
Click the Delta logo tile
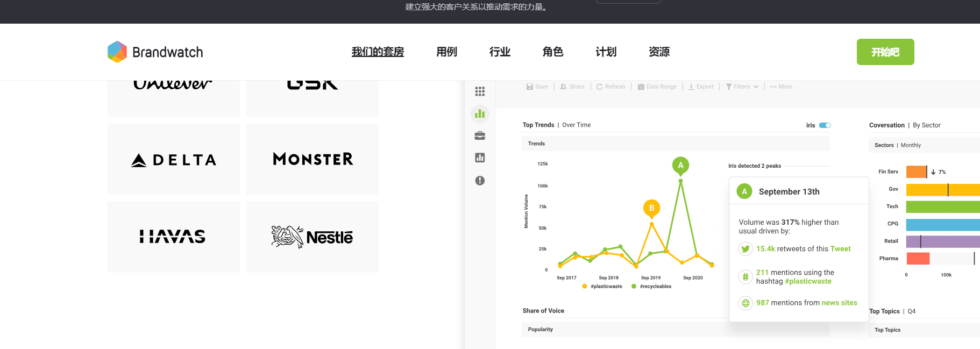174,159
